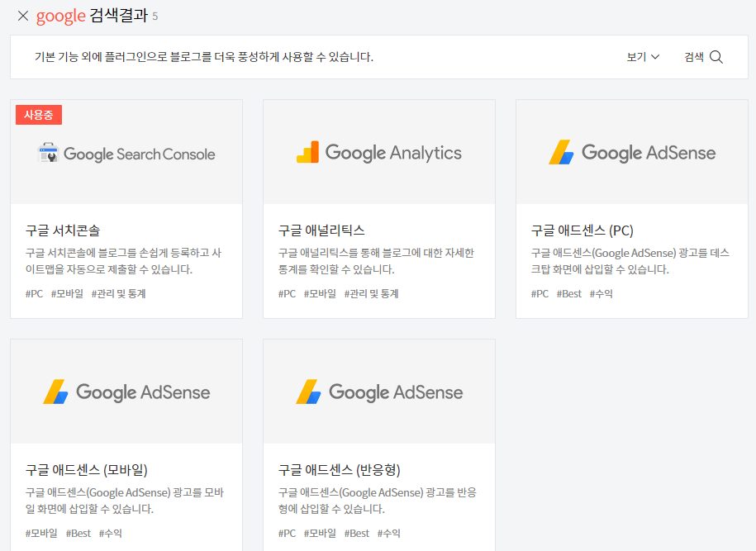Screen dimensions: 756x551
Task: Click #모바일 tag on 애드센스 (모바일) card
Action: 41,533
